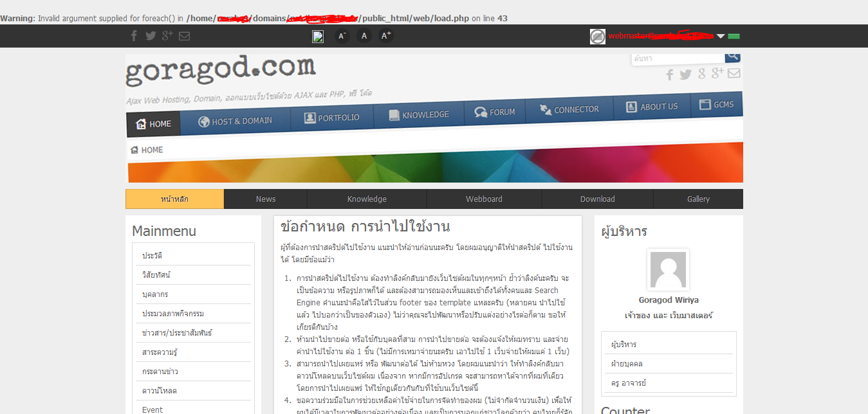Open ข่าวสาร/ประชาสัมพันธ์ in Mainmenu

point(194,333)
